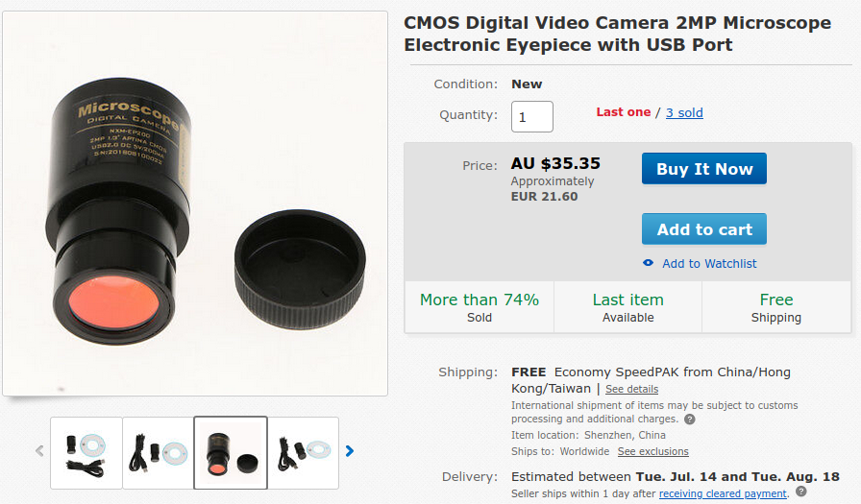Click the Quantity input field
The height and width of the screenshot is (504, 861).
tap(531, 116)
